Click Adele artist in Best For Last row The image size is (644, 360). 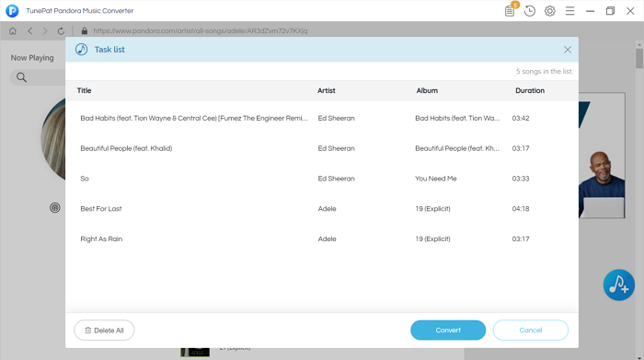pyautogui.click(x=327, y=209)
